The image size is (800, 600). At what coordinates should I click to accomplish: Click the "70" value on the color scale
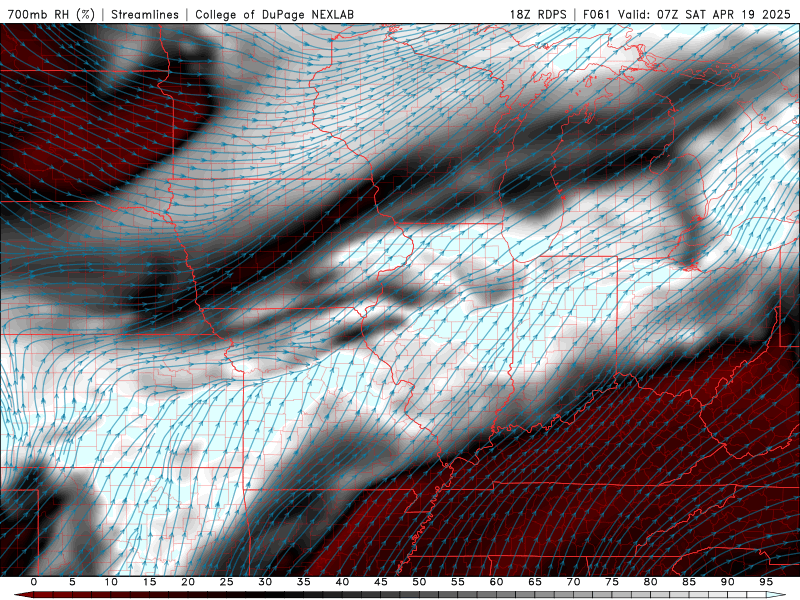(x=573, y=582)
